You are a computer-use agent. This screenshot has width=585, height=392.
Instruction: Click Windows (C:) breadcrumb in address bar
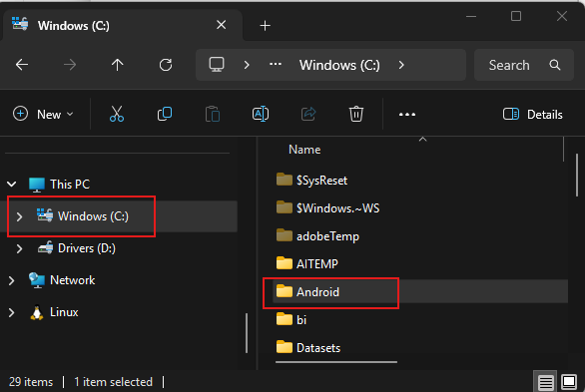click(339, 65)
